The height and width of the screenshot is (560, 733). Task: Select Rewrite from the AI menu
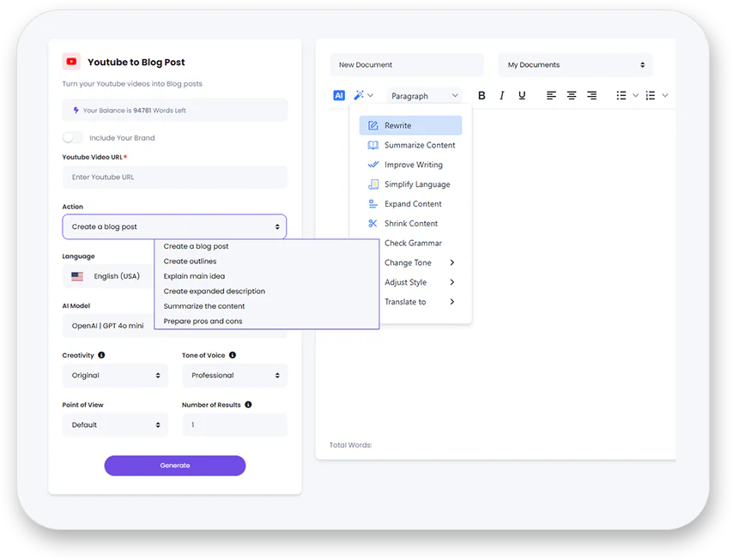410,125
